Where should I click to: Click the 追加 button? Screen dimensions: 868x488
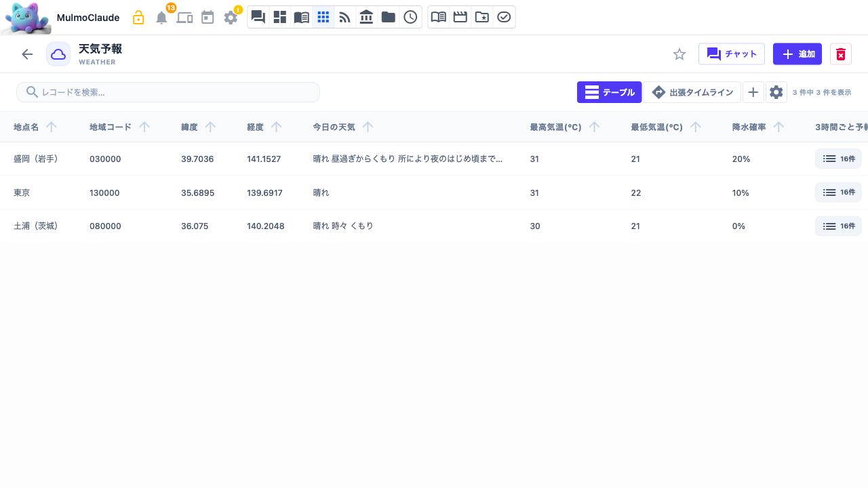coord(797,54)
